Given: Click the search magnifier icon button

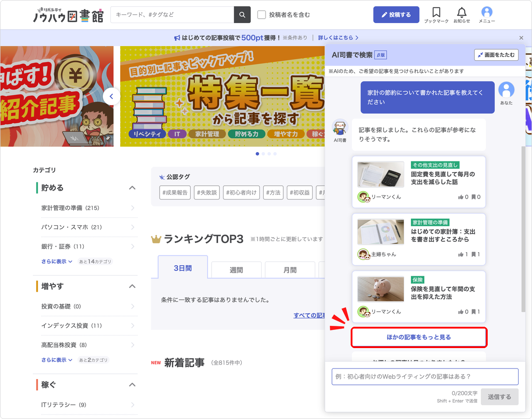Looking at the screenshot, I should tap(242, 15).
